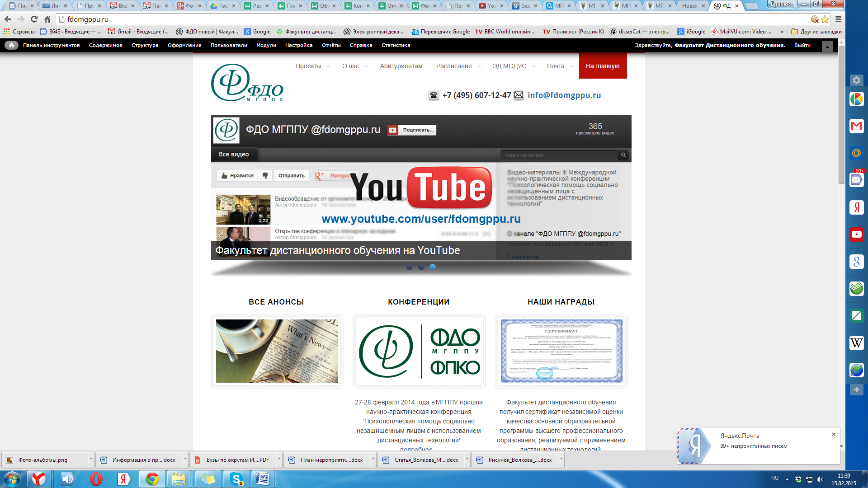The width and height of the screenshot is (868, 488).
Task: Launch Yandex browser from taskbar
Action: (x=39, y=479)
